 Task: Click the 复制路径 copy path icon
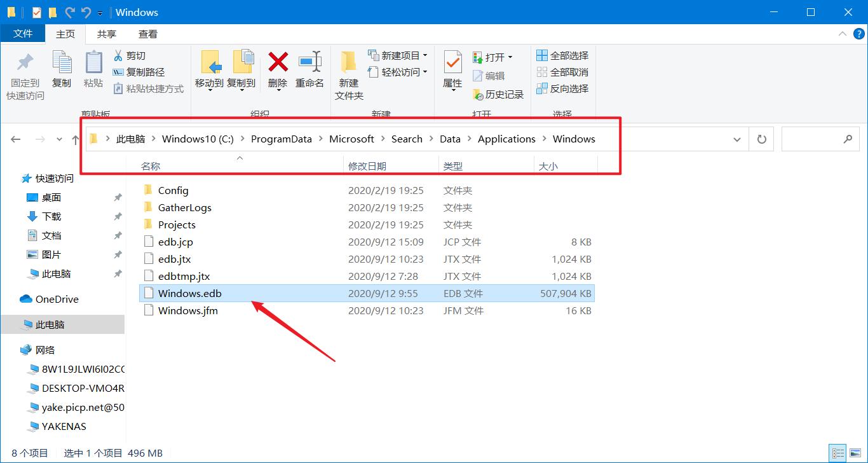point(118,71)
